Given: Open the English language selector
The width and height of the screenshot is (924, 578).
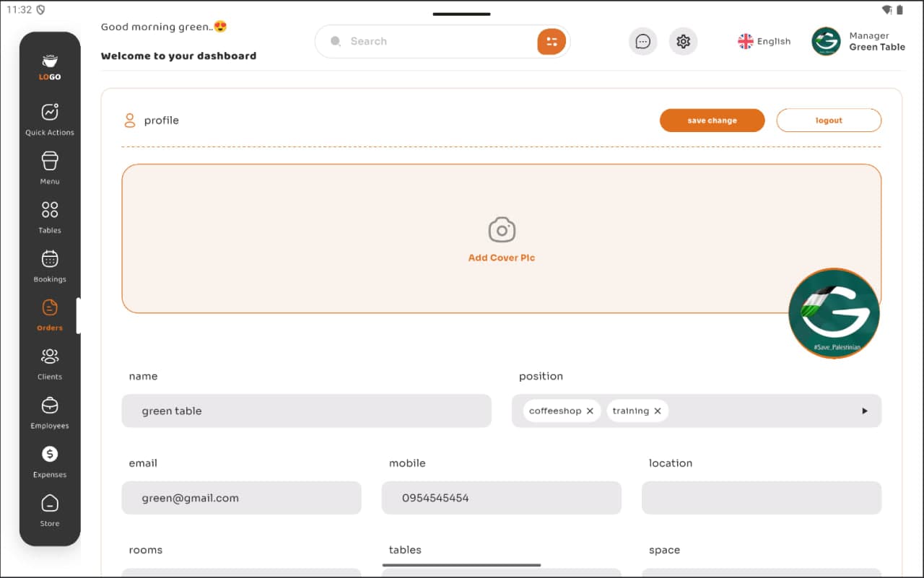Looking at the screenshot, I should click(764, 42).
